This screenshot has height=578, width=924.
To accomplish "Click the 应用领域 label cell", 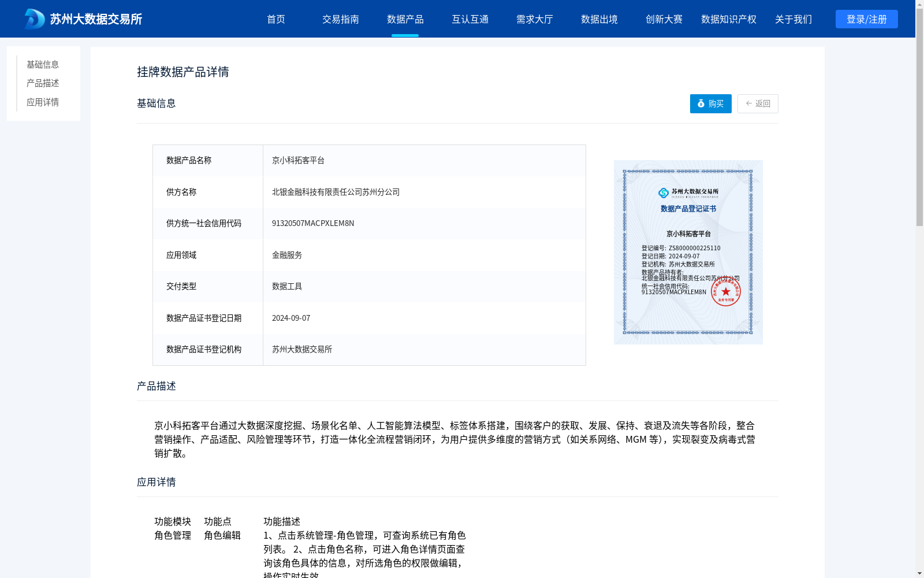I will point(208,255).
